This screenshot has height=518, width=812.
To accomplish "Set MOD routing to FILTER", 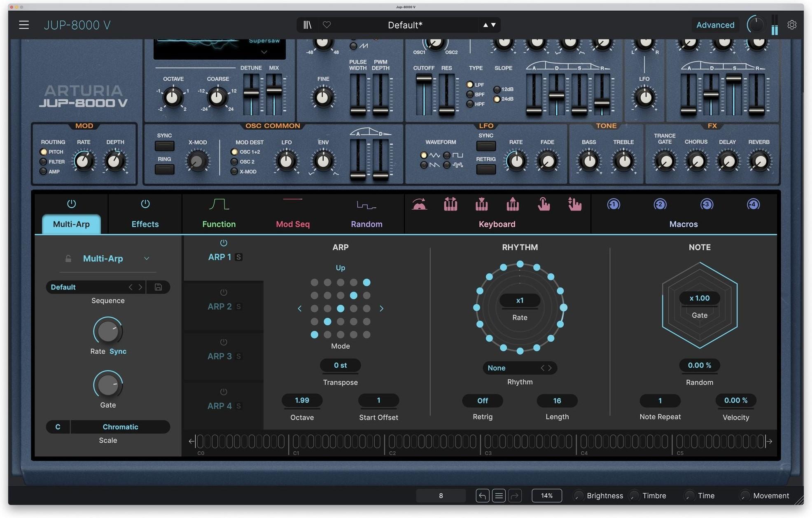I will point(43,161).
